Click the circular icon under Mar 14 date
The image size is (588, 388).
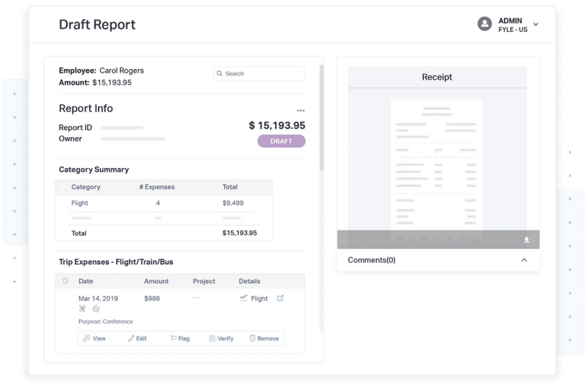(x=96, y=309)
